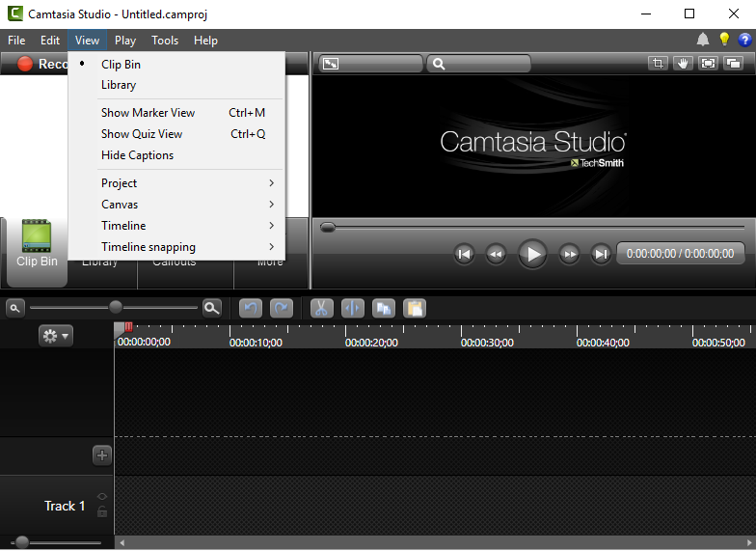The image size is (756, 551).
Task: Click the 00:00:10;00 mark on ruler
Action: pos(256,343)
